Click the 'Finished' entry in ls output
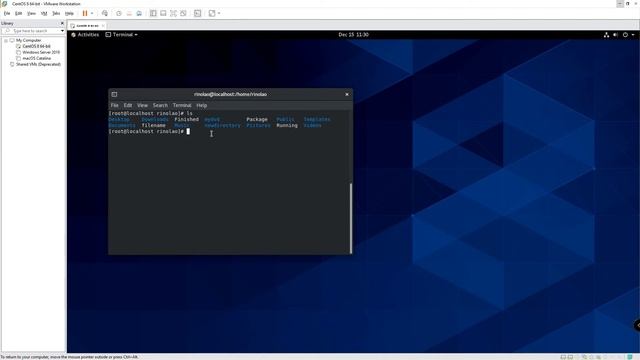The image size is (640, 360). click(187, 119)
